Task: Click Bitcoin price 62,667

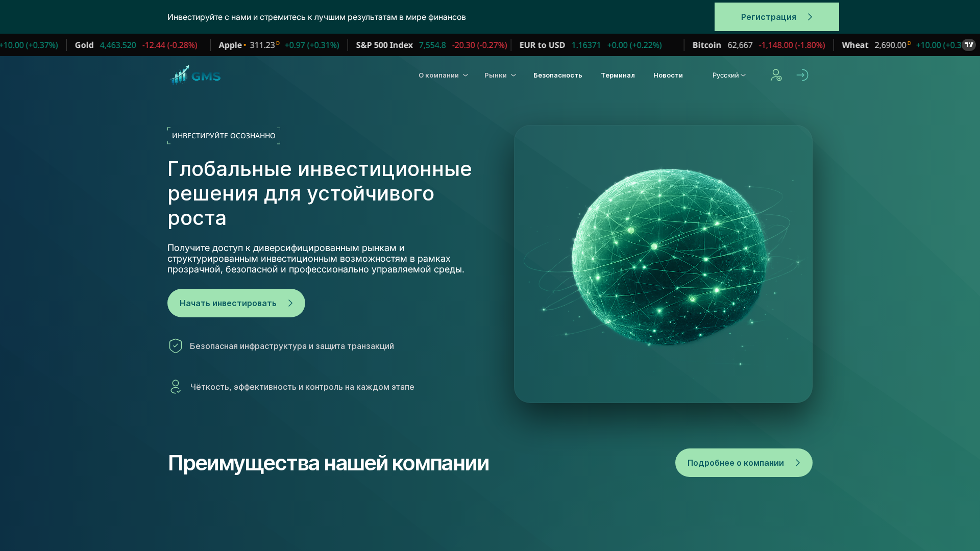Action: (740, 45)
